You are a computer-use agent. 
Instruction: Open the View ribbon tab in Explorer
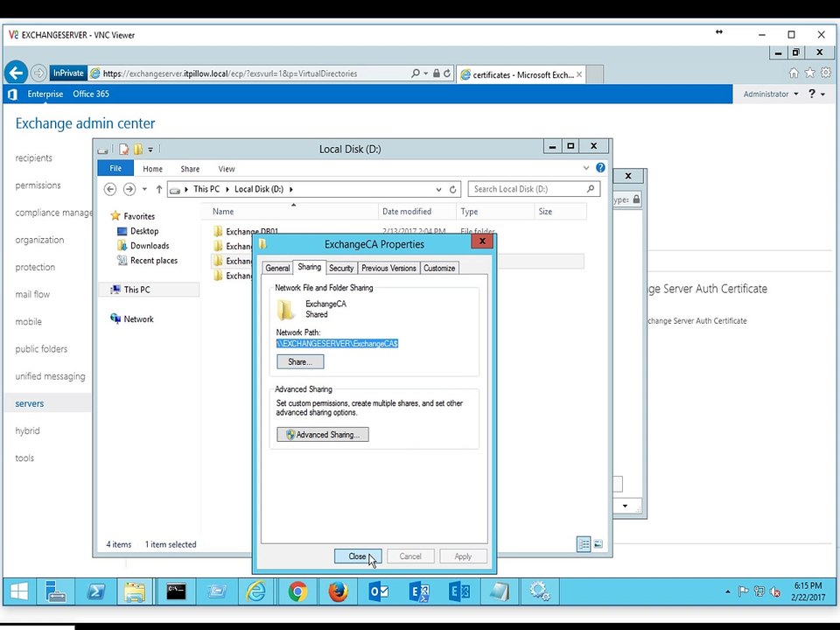tap(227, 169)
